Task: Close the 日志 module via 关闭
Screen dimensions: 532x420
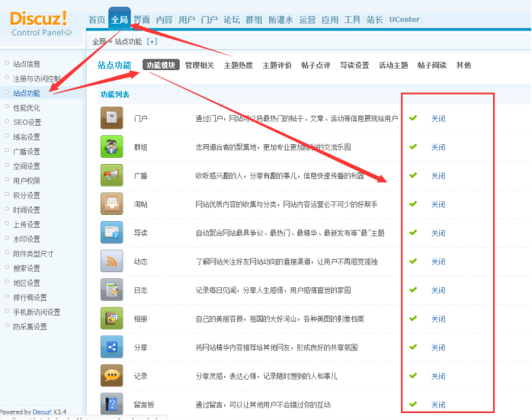Action: click(438, 290)
